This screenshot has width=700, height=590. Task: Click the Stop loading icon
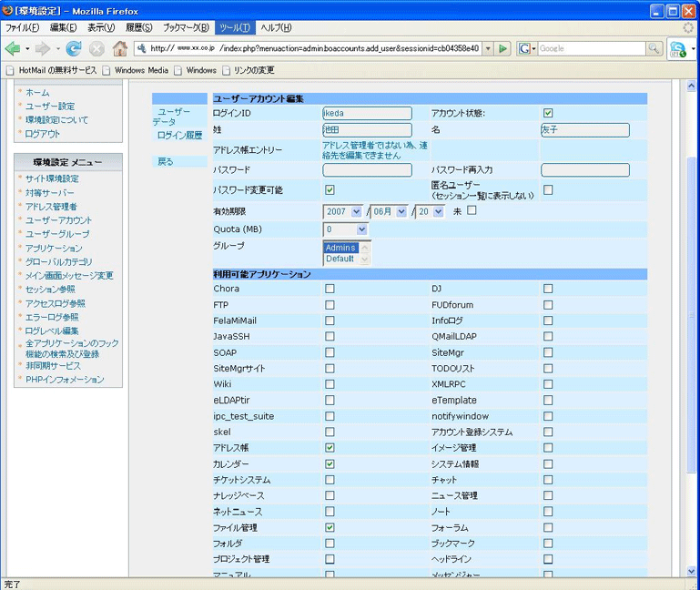click(96, 48)
